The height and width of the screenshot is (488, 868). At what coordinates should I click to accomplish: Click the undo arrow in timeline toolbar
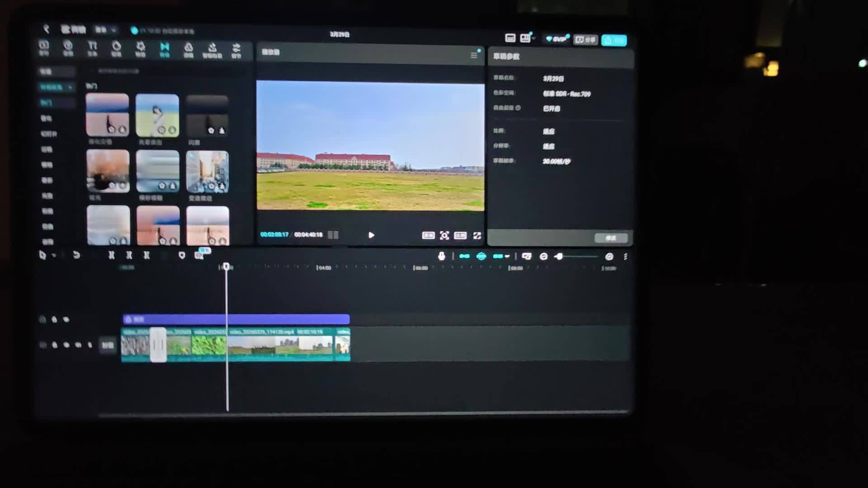pos(76,255)
